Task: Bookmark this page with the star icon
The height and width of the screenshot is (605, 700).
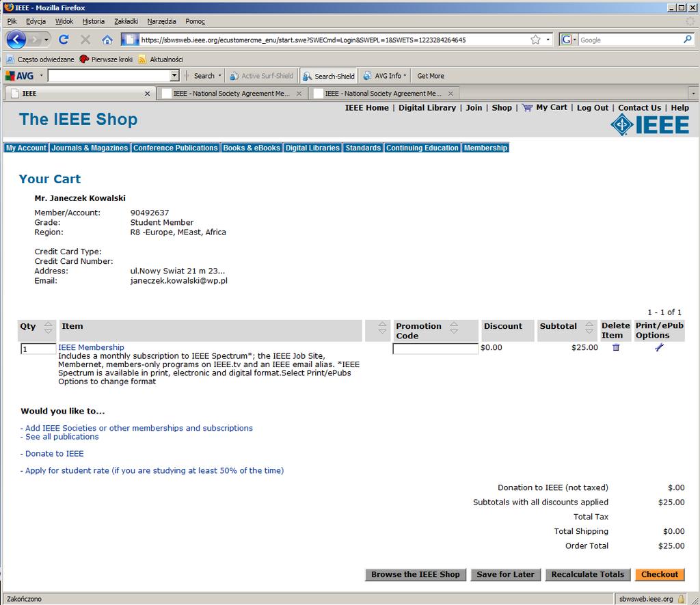Action: 535,40
